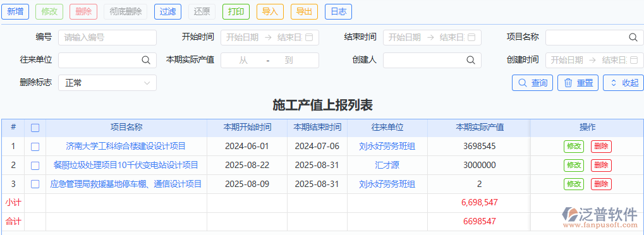Check the box for row 2 餐厨垃圾处理 project
The height and width of the screenshot is (235, 644).
pyautogui.click(x=35, y=166)
